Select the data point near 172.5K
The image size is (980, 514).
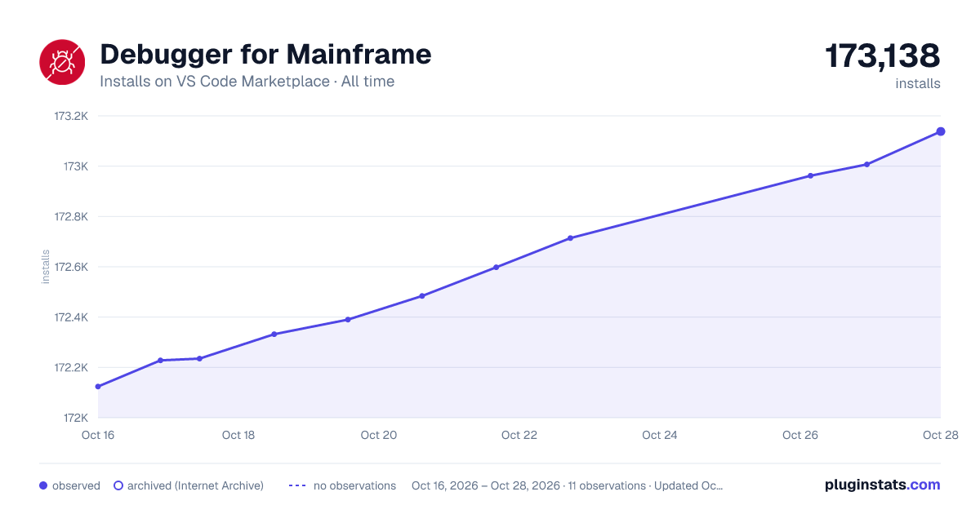[422, 296]
